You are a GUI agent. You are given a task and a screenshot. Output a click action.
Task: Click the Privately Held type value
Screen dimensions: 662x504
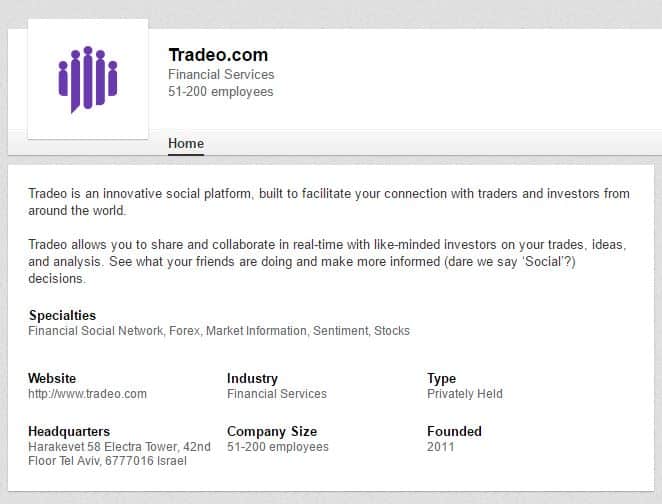(x=465, y=394)
